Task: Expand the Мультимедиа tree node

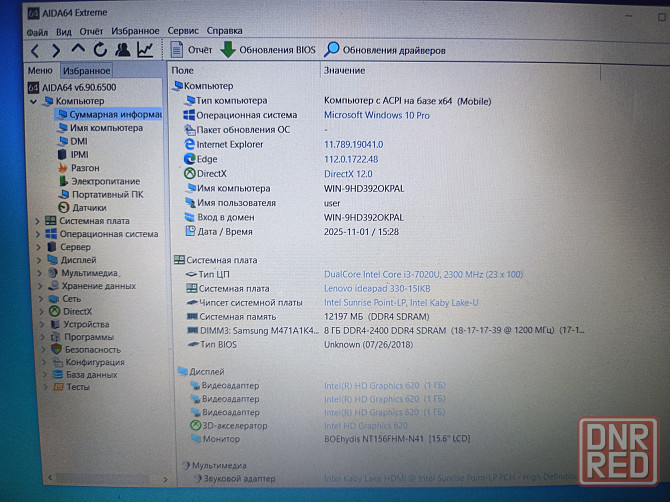Action: tap(40, 273)
